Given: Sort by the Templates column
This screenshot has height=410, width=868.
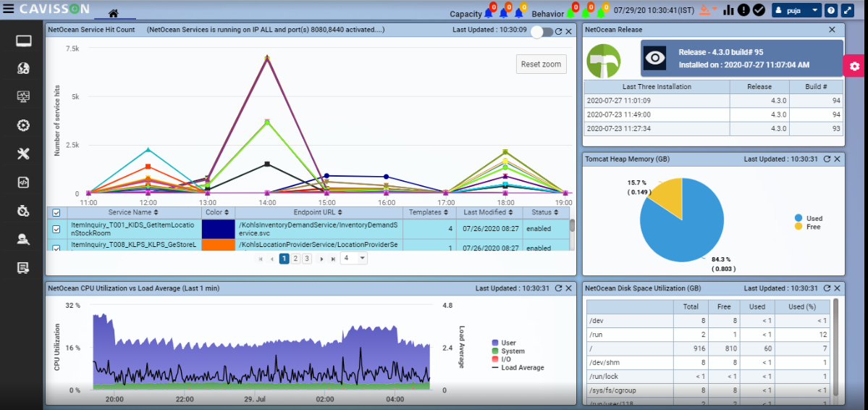Looking at the screenshot, I should [x=429, y=212].
